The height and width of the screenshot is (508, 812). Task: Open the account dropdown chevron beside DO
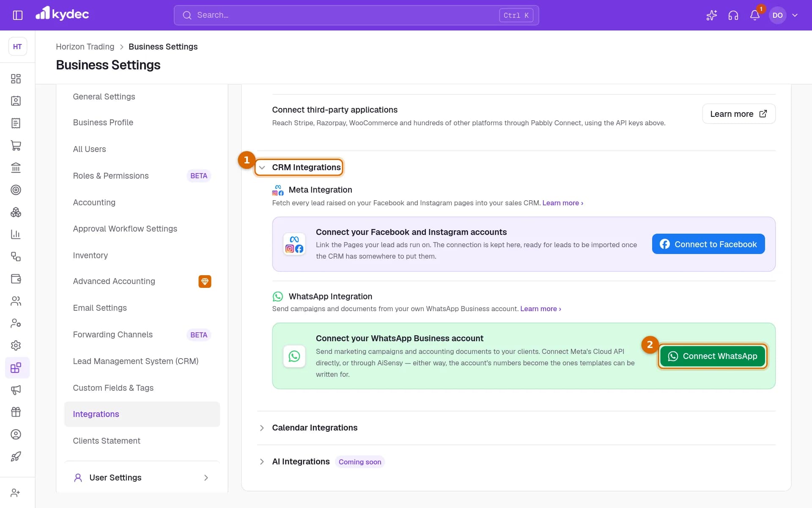tap(795, 15)
